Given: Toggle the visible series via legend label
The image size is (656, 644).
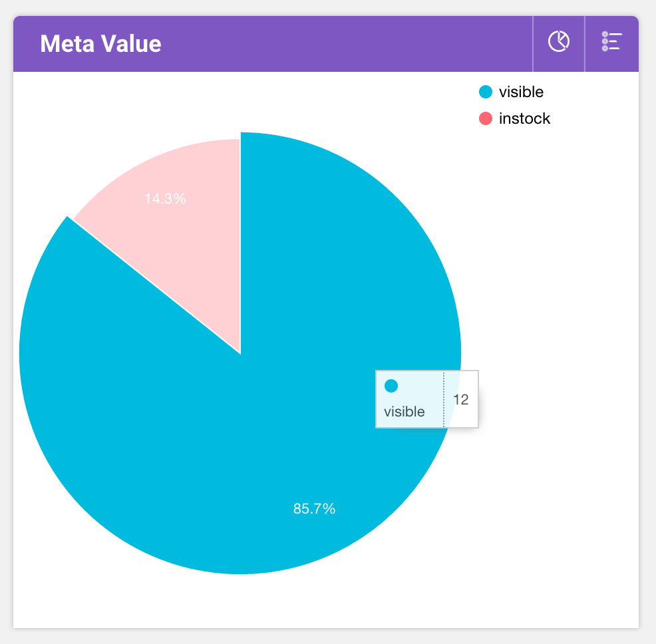Looking at the screenshot, I should [x=521, y=92].
